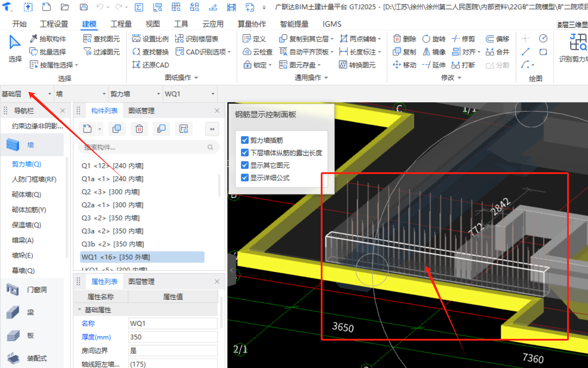The height and width of the screenshot is (368, 588).
Task: Switch to 图层管理 tab
Action: 141,281
